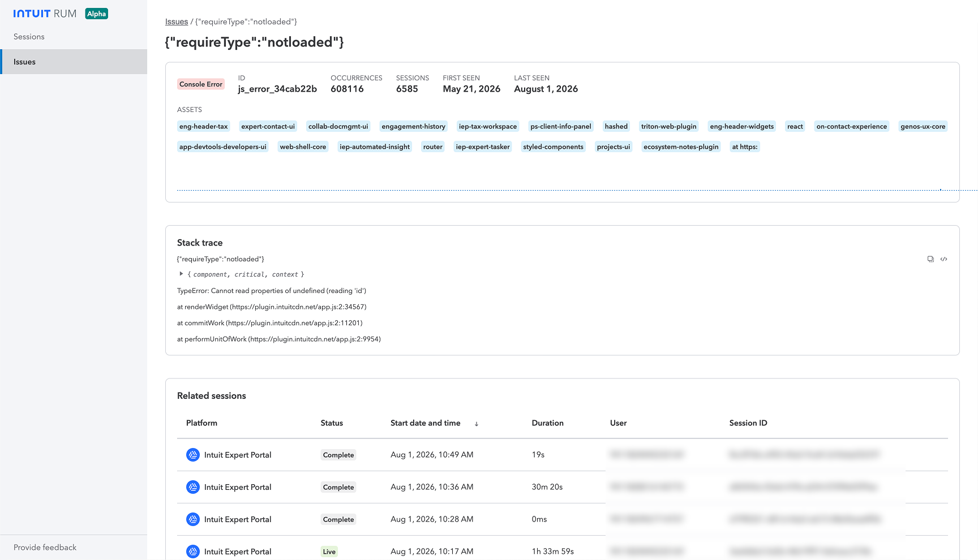
Task: Toggle raw code view of the stack trace
Action: (943, 259)
